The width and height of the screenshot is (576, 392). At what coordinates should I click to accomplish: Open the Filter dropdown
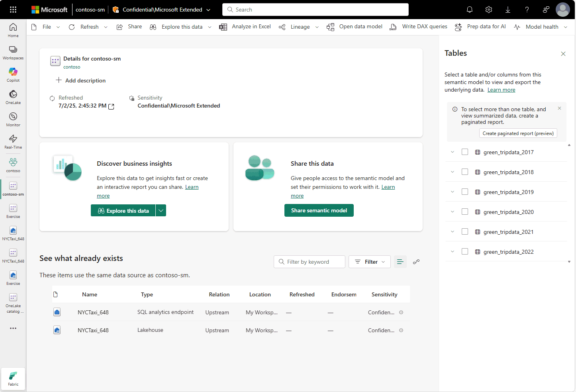370,262
